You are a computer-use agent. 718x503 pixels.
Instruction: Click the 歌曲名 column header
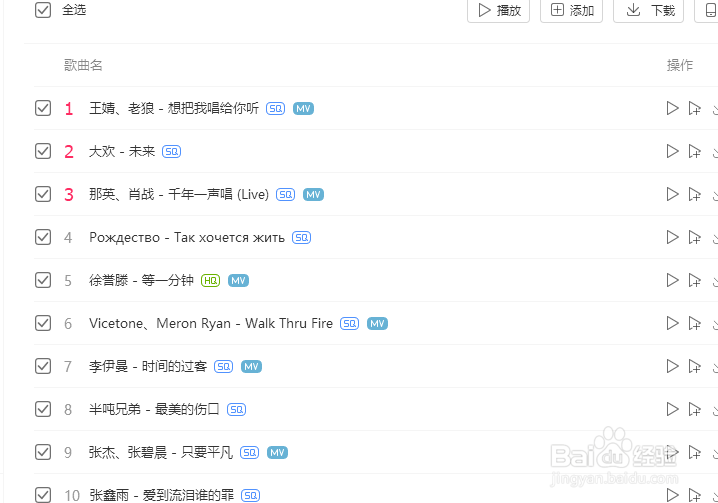pos(83,65)
